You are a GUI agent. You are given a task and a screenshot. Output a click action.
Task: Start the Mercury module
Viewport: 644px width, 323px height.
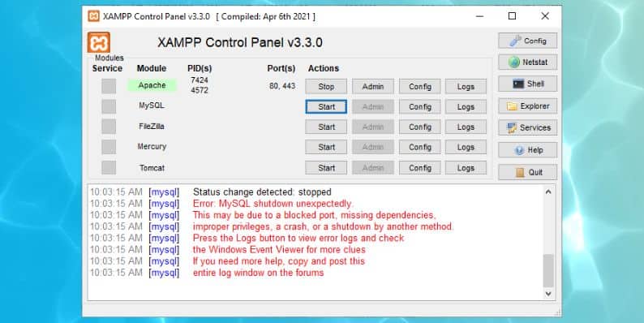coord(326,147)
